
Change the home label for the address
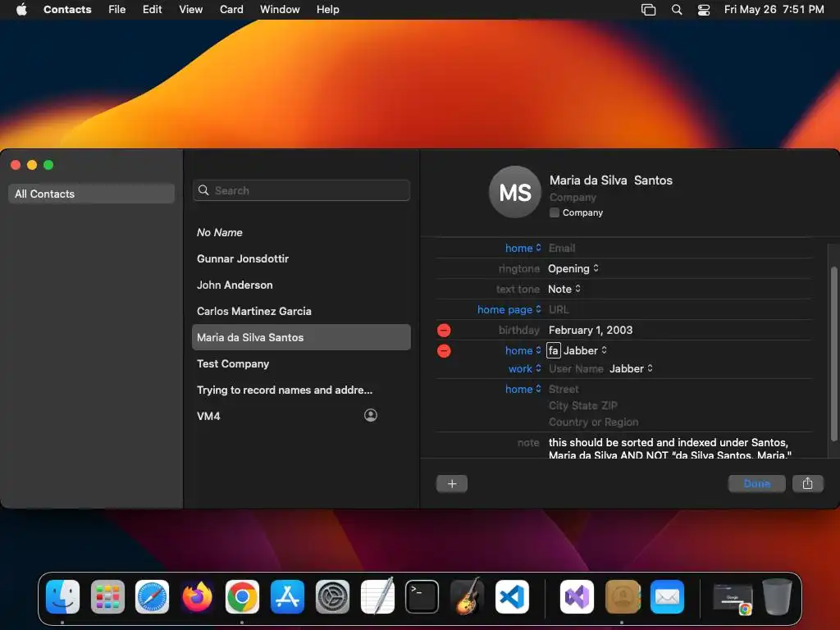click(x=523, y=389)
